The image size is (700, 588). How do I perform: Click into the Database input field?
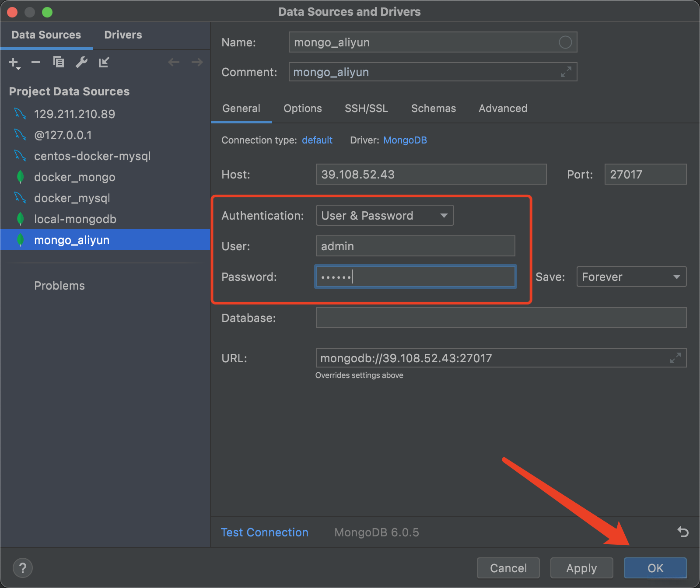pyautogui.click(x=501, y=318)
